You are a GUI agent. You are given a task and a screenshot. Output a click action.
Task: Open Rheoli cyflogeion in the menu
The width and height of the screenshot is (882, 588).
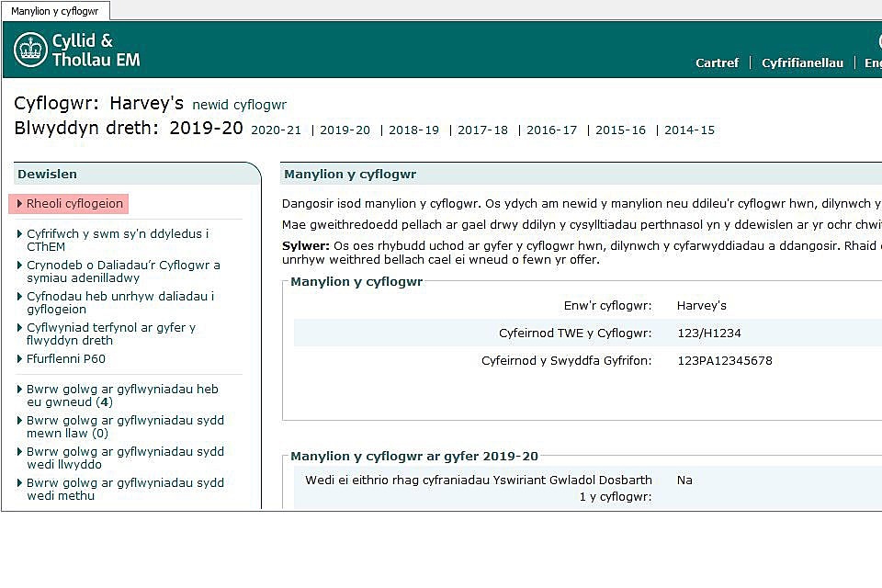pos(74,204)
